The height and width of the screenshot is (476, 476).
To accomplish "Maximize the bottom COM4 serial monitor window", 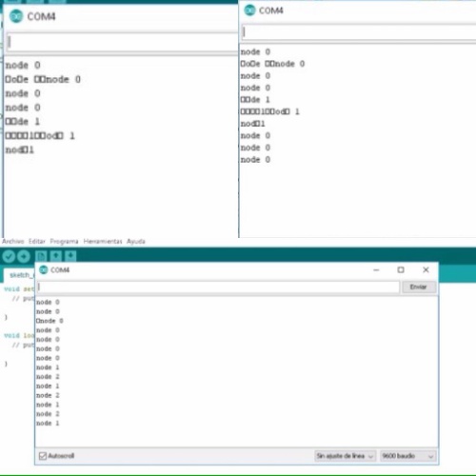I will click(401, 269).
